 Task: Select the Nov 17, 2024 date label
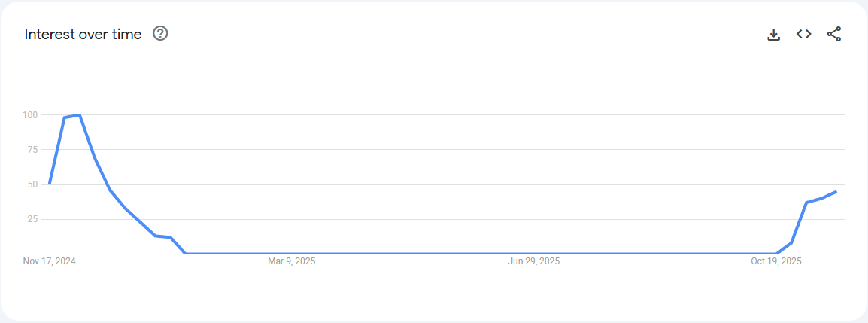(x=50, y=262)
